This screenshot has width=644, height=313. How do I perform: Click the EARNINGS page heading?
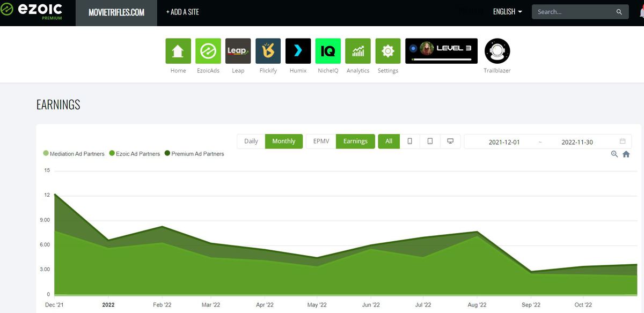[x=58, y=105]
